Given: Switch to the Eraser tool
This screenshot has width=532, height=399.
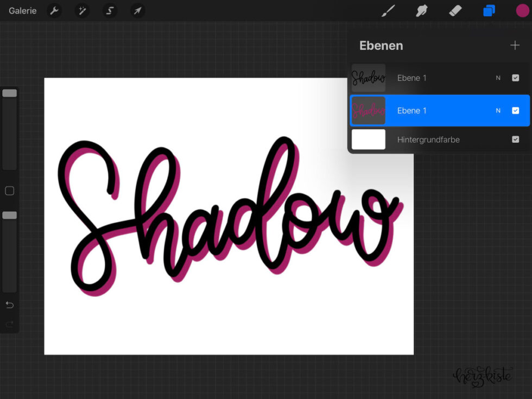Looking at the screenshot, I should click(455, 10).
